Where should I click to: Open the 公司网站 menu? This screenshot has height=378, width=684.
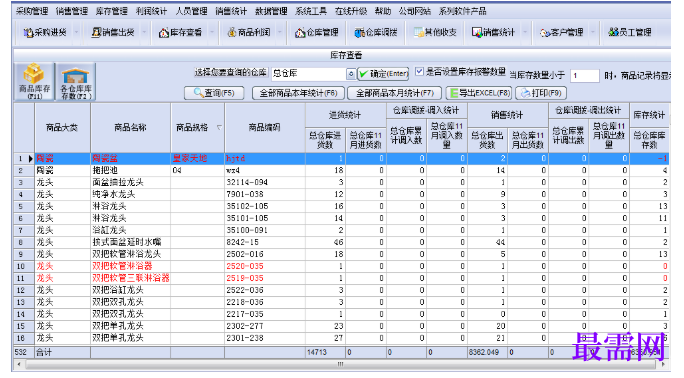click(415, 11)
